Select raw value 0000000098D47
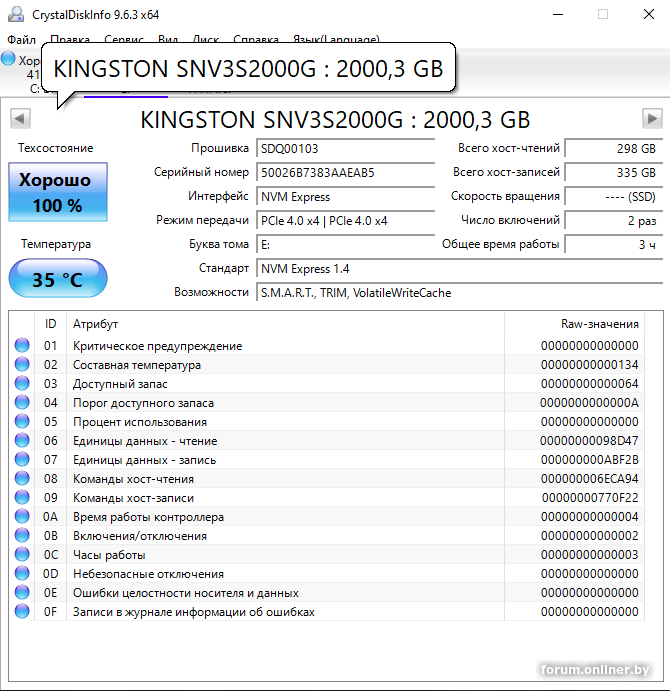 [589, 440]
